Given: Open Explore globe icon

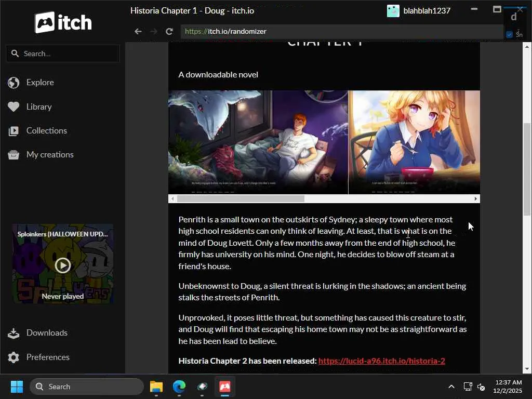Looking at the screenshot, I should 14,83.
